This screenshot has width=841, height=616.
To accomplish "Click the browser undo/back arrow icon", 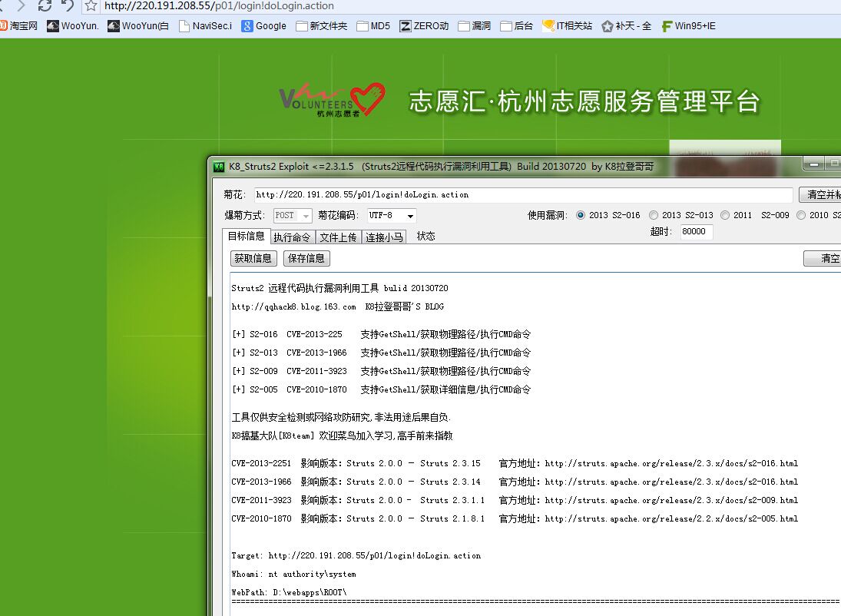I will point(67,5).
